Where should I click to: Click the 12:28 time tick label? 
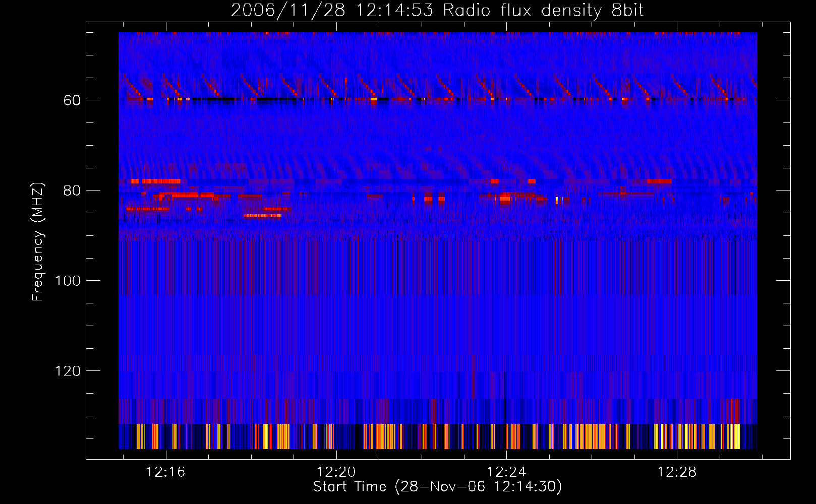[677, 472]
